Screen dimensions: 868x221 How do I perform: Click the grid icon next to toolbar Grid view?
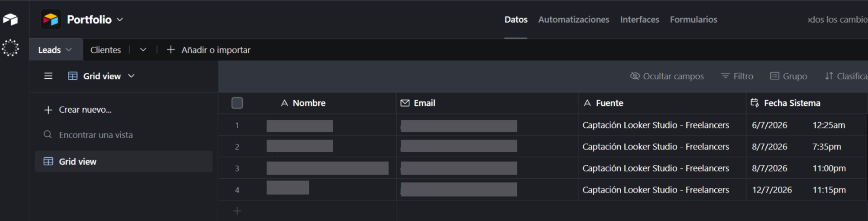point(73,76)
